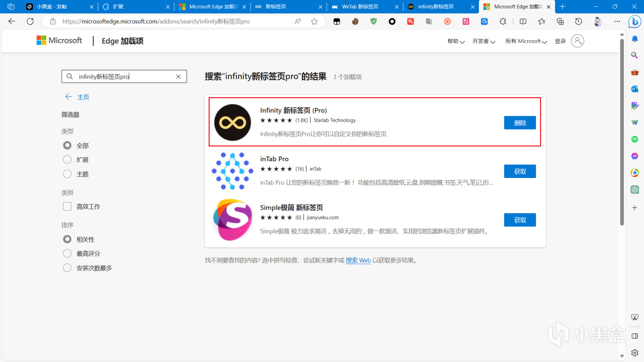Screen dimensions: 644x362
Task: Open the profile avatar in toolbar
Action: [x=598, y=22]
